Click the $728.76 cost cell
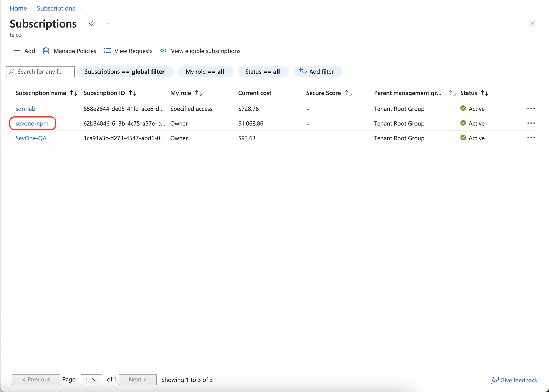Viewport: 549px width, 392px height. pyautogui.click(x=248, y=109)
